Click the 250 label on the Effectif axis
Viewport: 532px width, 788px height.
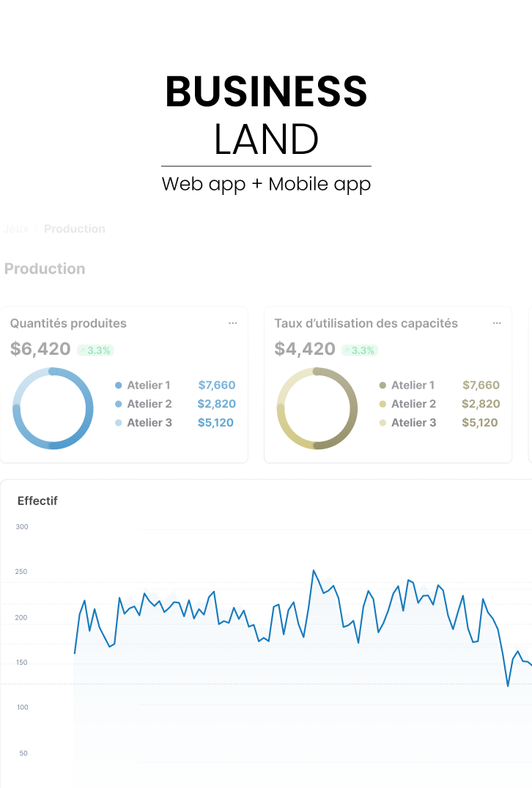pyautogui.click(x=21, y=572)
